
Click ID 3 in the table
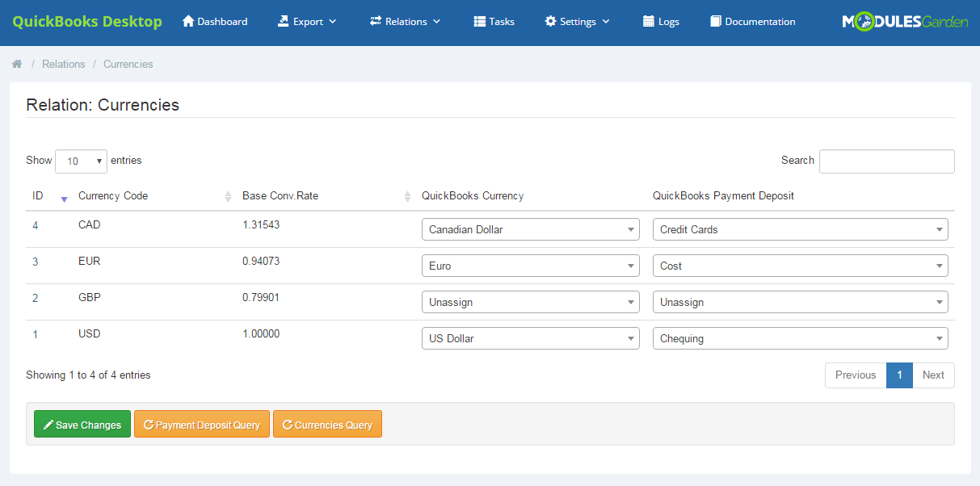click(x=36, y=262)
